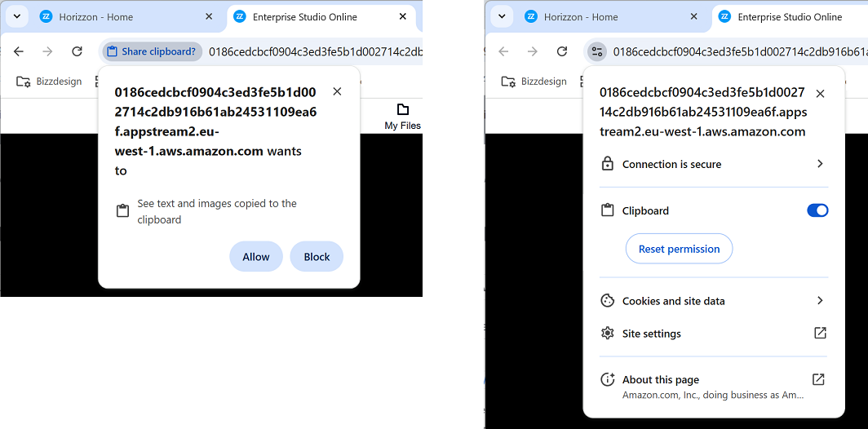
Task: Click the site information icon in right address bar
Action: [x=596, y=51]
